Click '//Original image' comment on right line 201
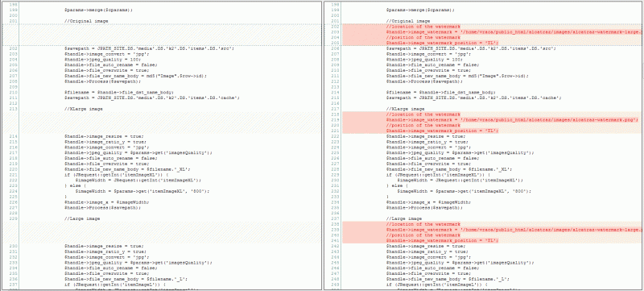644x291 pixels. pos(408,21)
